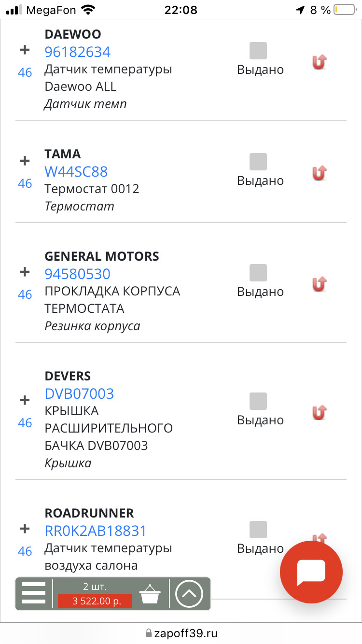The image size is (362, 644).
Task: Tap the zapoff39.ru address bar
Action: [181, 633]
